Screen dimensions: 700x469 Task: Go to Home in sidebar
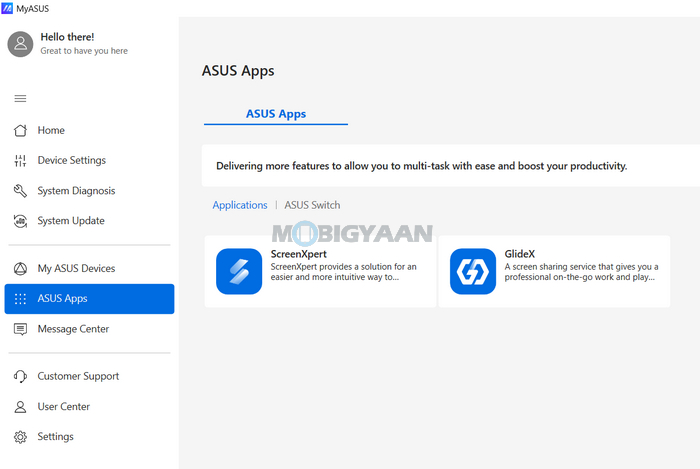[x=51, y=130]
